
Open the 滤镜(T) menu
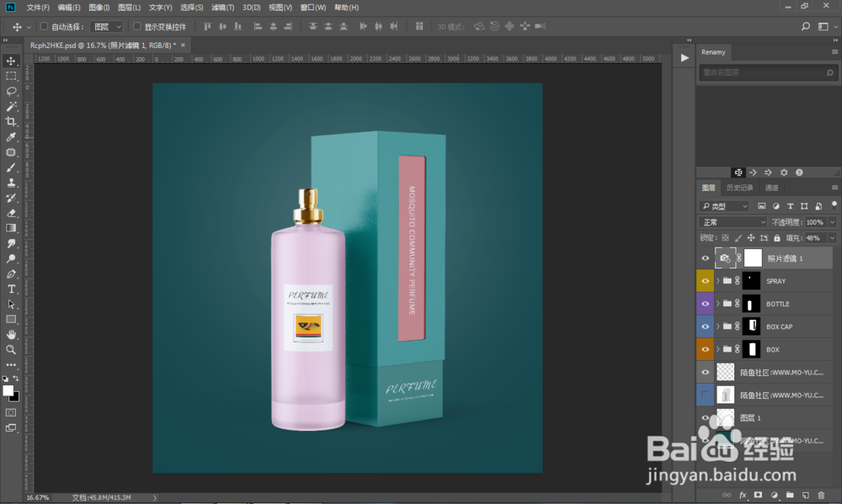(222, 8)
